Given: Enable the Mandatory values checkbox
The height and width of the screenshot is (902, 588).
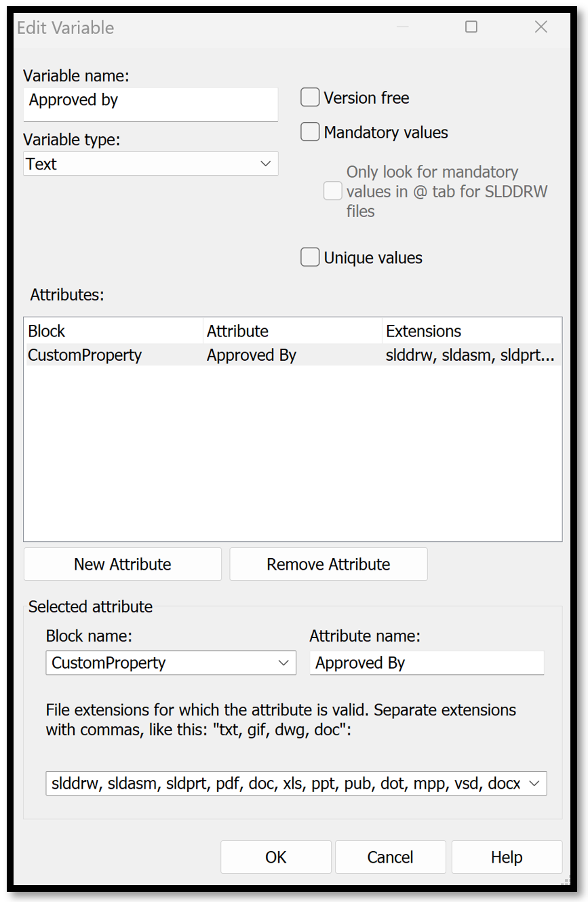Looking at the screenshot, I should (x=310, y=132).
